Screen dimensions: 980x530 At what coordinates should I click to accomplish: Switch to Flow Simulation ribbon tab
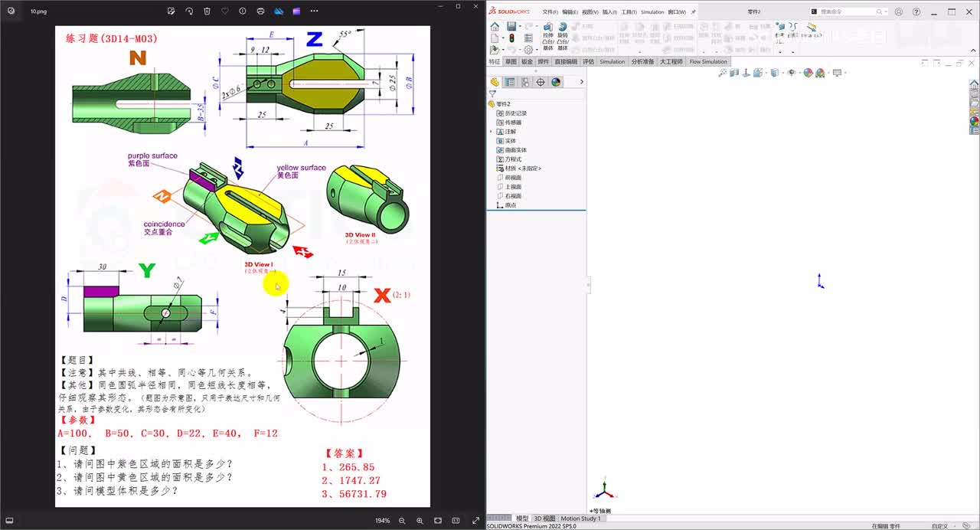(x=708, y=61)
